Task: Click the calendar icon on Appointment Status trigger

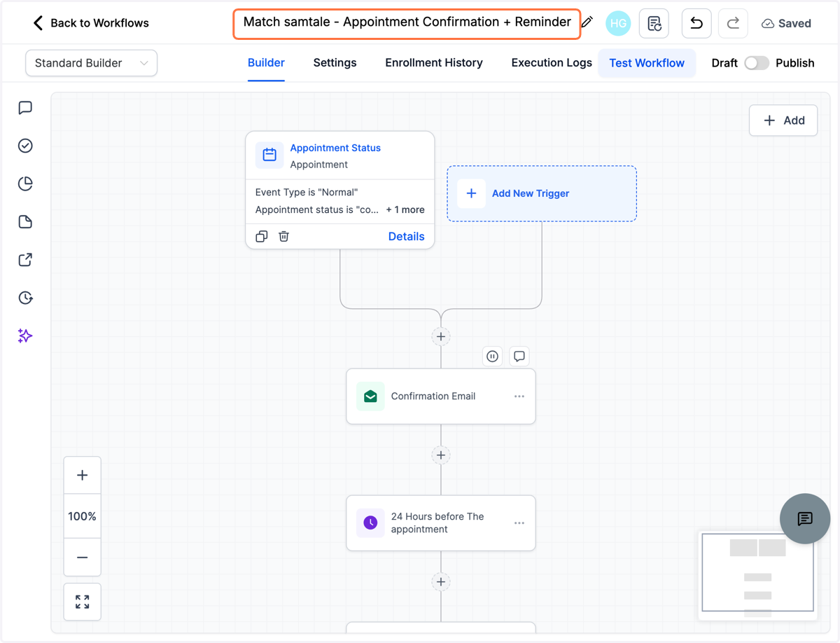Action: 269,155
